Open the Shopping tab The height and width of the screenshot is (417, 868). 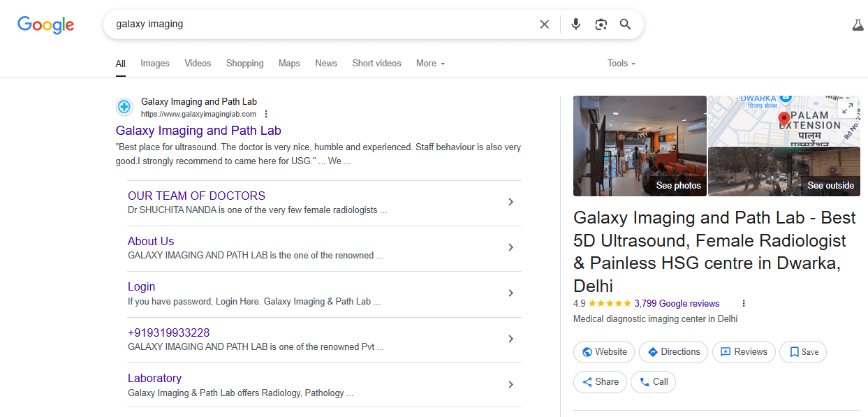[x=245, y=64]
